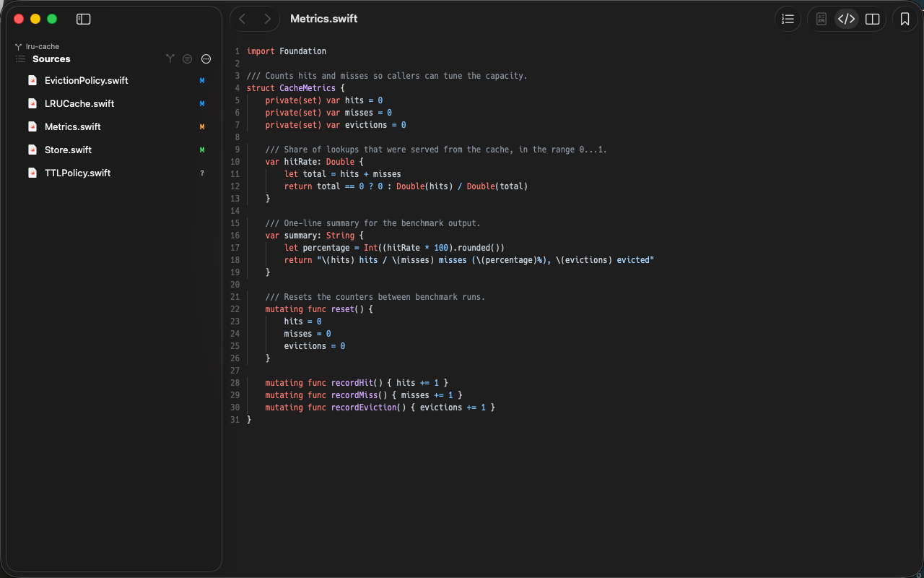Click 'struct CacheMetrics {' in the code
This screenshot has width=924, height=578.
[296, 88]
